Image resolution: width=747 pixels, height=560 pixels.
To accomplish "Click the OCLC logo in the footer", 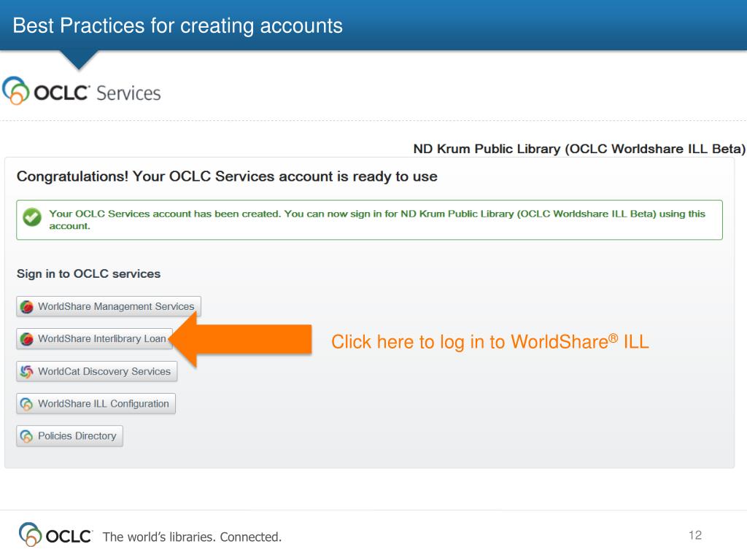I will (x=55, y=534).
